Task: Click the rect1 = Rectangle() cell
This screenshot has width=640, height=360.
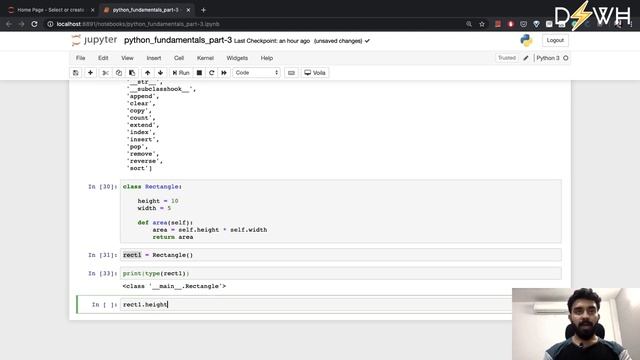Action: [340, 255]
